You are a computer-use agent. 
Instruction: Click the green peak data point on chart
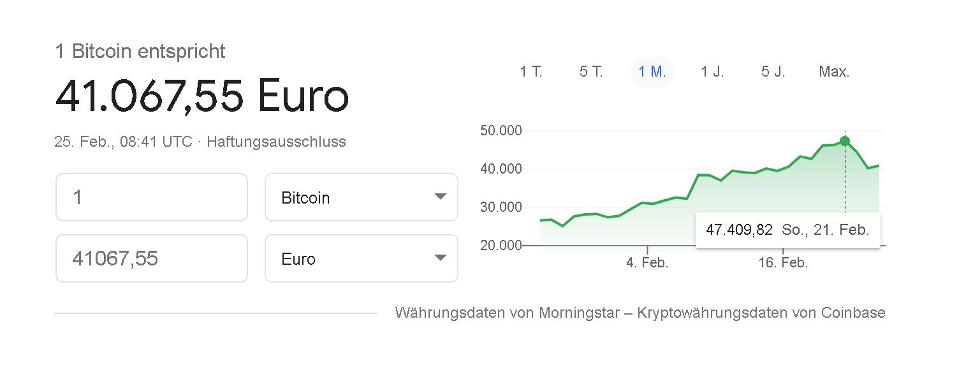[845, 141]
